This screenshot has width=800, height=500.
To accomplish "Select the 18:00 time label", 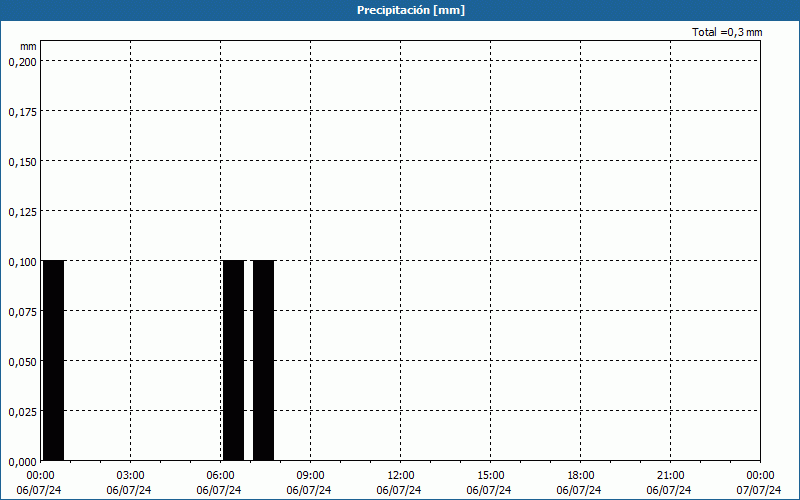I will pos(580,476).
